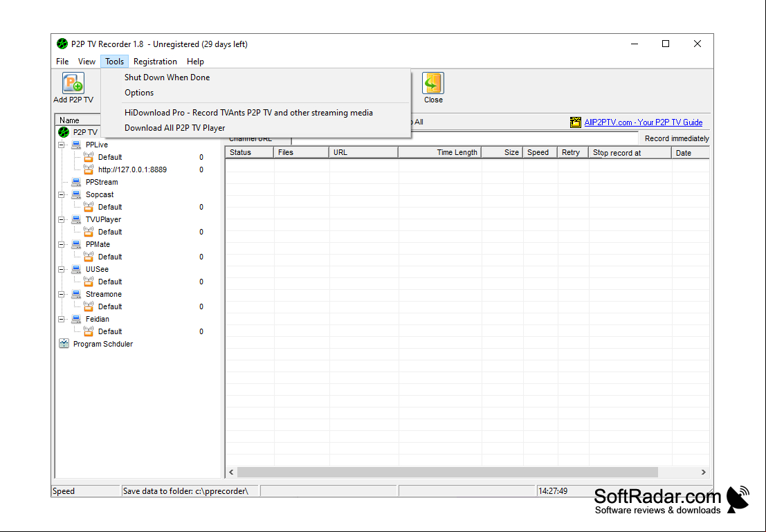Click the horizontal scrollbar right arrow
This screenshot has height=532, width=766.
click(x=704, y=472)
